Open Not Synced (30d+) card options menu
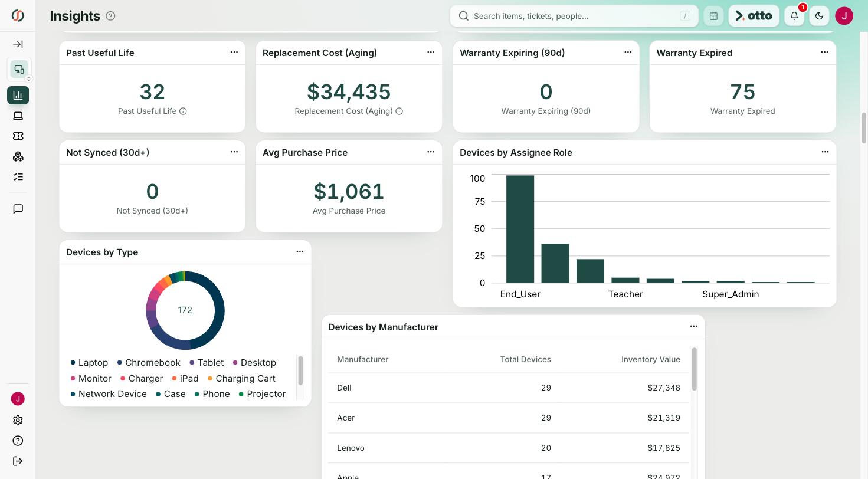Image resolution: width=868 pixels, height=479 pixels. tap(234, 152)
